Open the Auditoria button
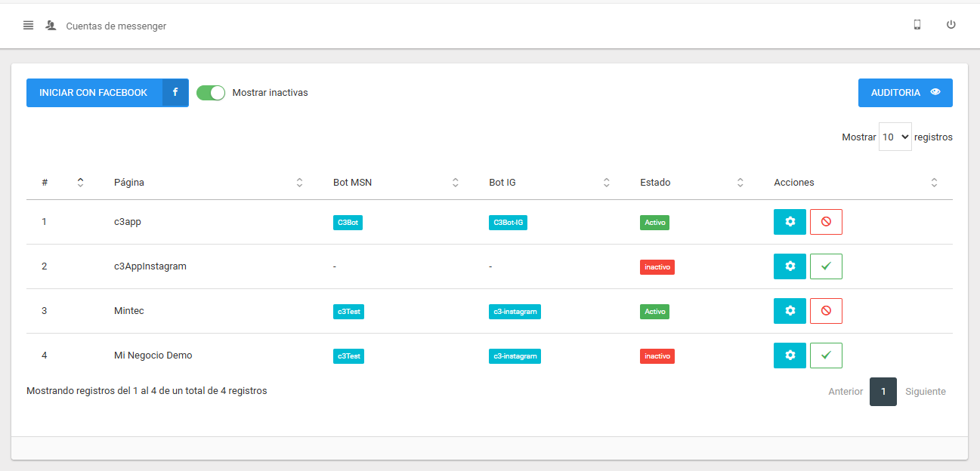The height and width of the screenshot is (471, 980). (x=904, y=93)
